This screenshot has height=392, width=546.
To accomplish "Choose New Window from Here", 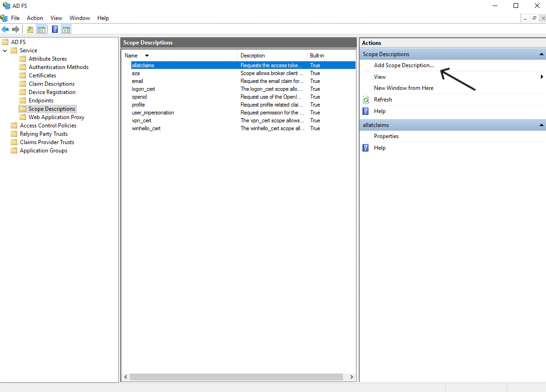I will (404, 88).
